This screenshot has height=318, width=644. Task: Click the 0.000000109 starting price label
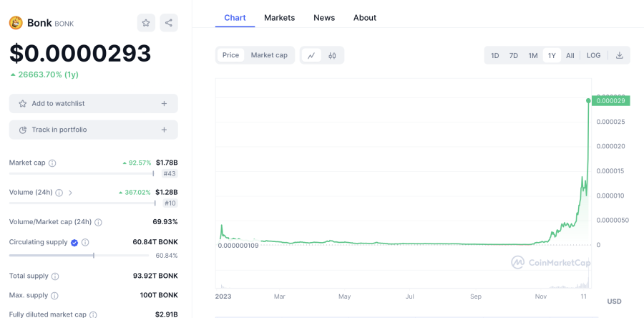tap(238, 246)
